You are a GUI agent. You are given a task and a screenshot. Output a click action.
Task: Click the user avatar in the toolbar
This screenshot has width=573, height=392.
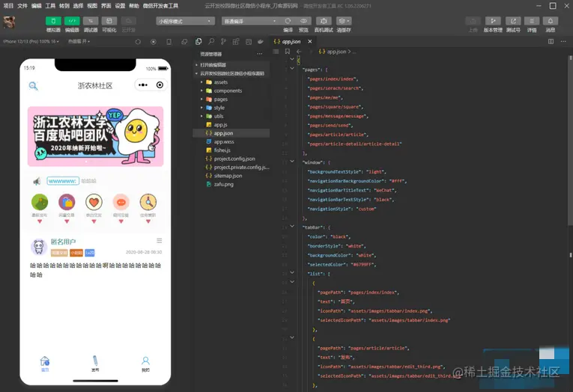[9, 22]
